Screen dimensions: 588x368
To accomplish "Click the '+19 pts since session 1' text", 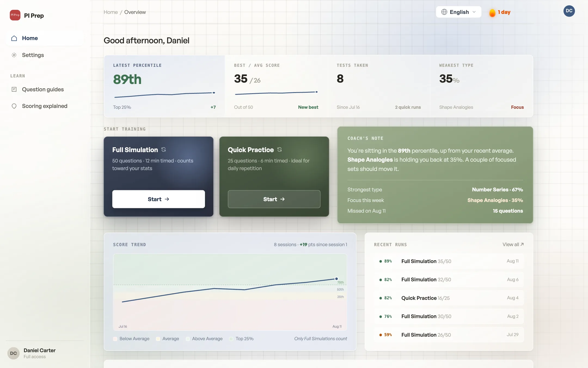I will (323, 245).
